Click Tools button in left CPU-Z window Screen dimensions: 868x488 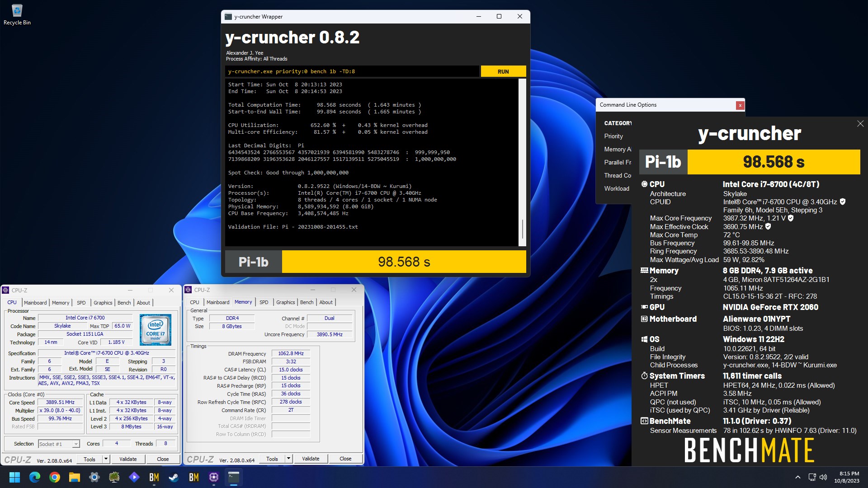click(x=90, y=459)
